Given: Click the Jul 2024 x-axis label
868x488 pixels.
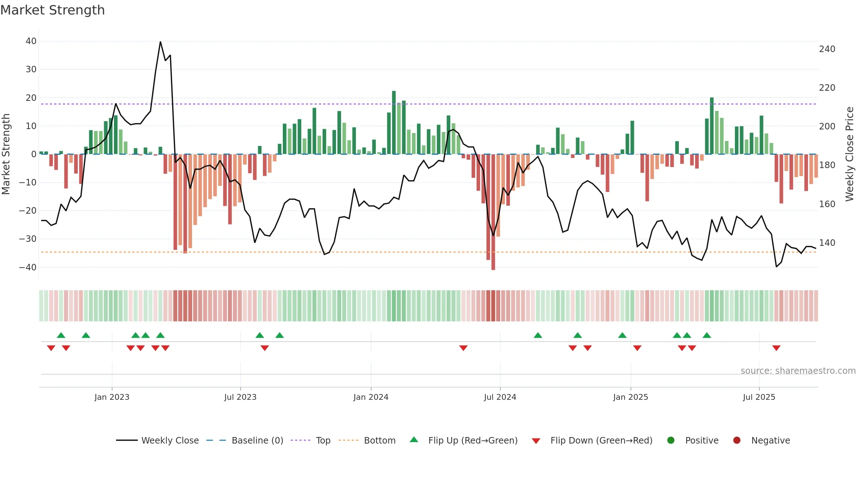Looking at the screenshot, I should click(500, 397).
